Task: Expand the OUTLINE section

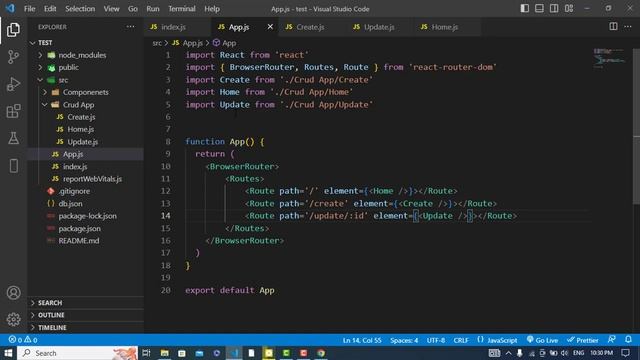Action: coord(86,315)
